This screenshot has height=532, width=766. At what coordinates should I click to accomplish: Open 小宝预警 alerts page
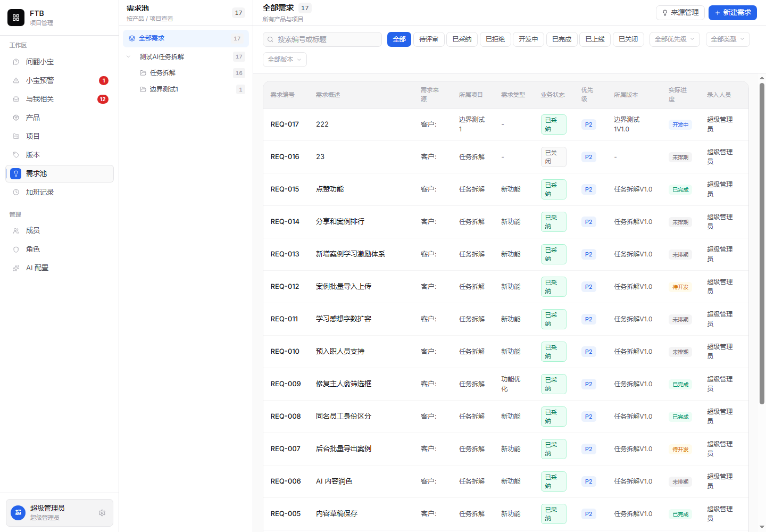pyautogui.click(x=60, y=80)
